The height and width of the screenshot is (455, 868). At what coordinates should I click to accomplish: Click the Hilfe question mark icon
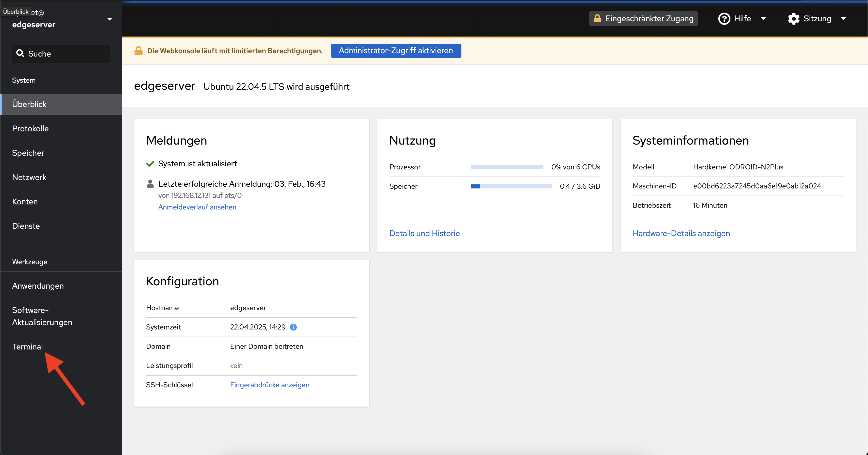pyautogui.click(x=724, y=19)
